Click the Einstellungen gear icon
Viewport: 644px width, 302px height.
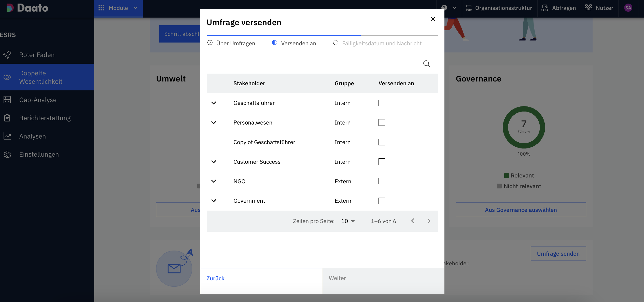click(7, 154)
